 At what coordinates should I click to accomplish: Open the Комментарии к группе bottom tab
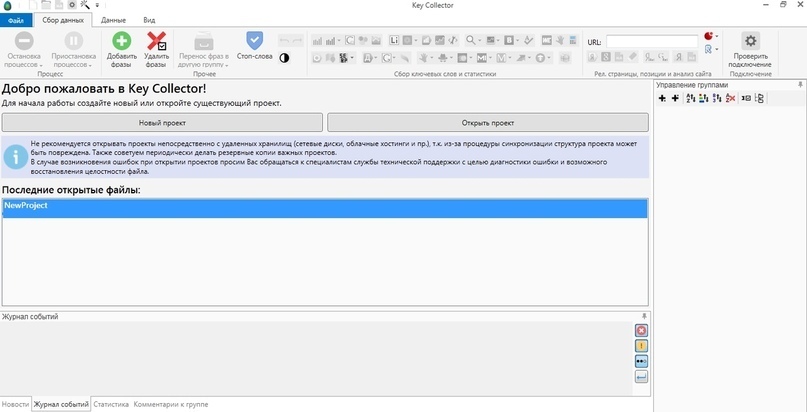point(171,404)
